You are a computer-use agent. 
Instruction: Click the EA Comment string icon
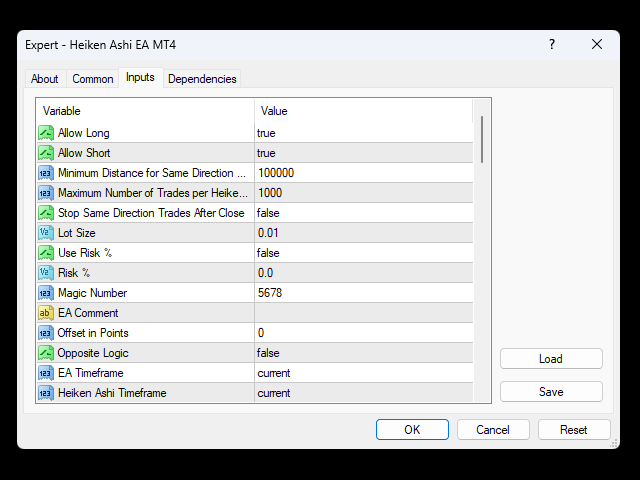pos(46,313)
